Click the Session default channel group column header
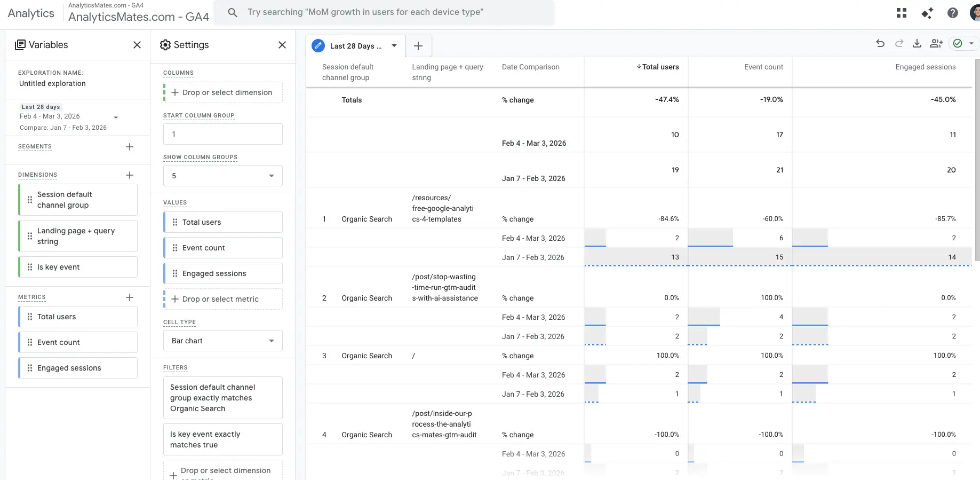The height and width of the screenshot is (480, 980). click(x=348, y=72)
